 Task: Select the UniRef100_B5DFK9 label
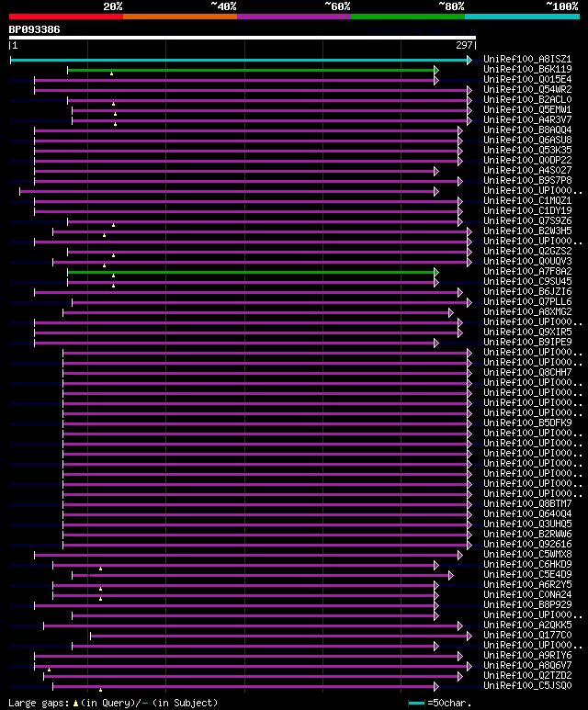pyautogui.click(x=527, y=423)
